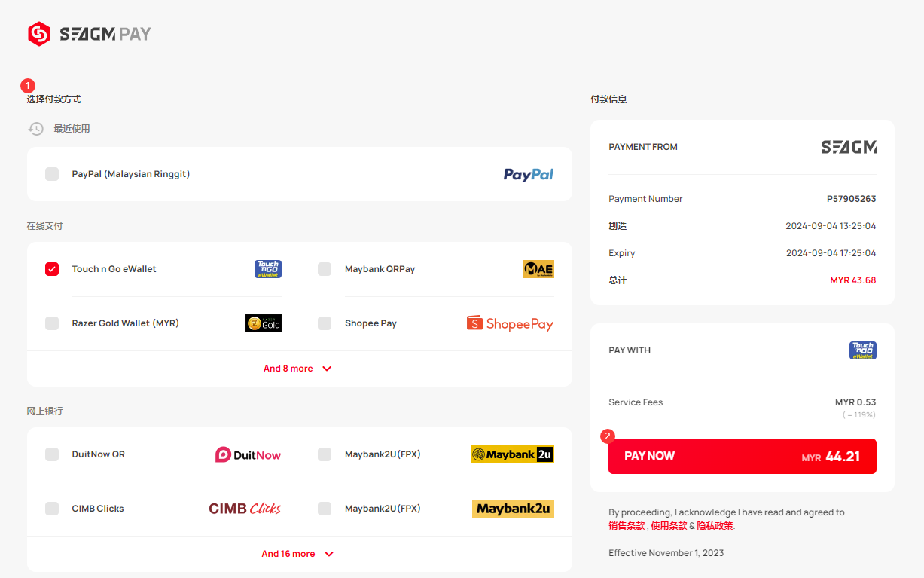Expand And 8 more online payments
The height and width of the screenshot is (578, 924).
(298, 369)
